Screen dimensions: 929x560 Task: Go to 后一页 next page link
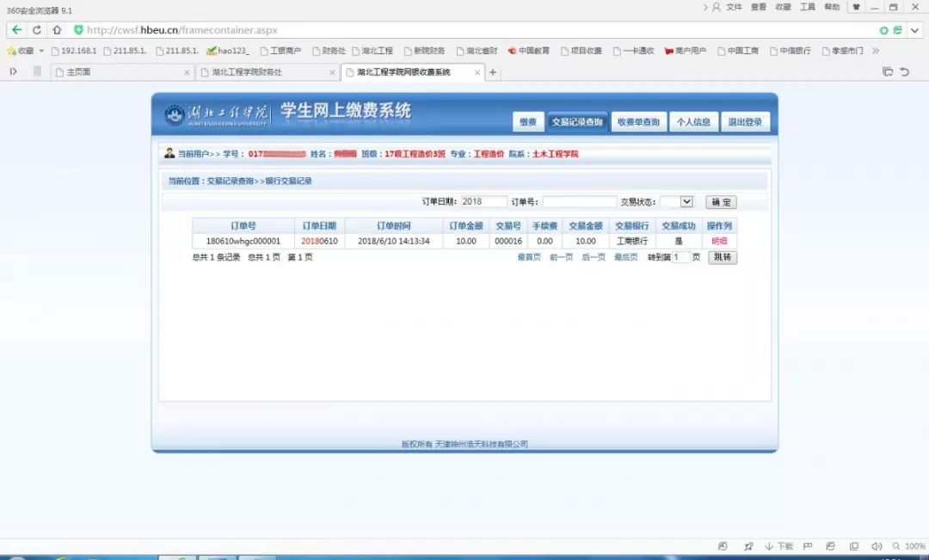pyautogui.click(x=593, y=257)
